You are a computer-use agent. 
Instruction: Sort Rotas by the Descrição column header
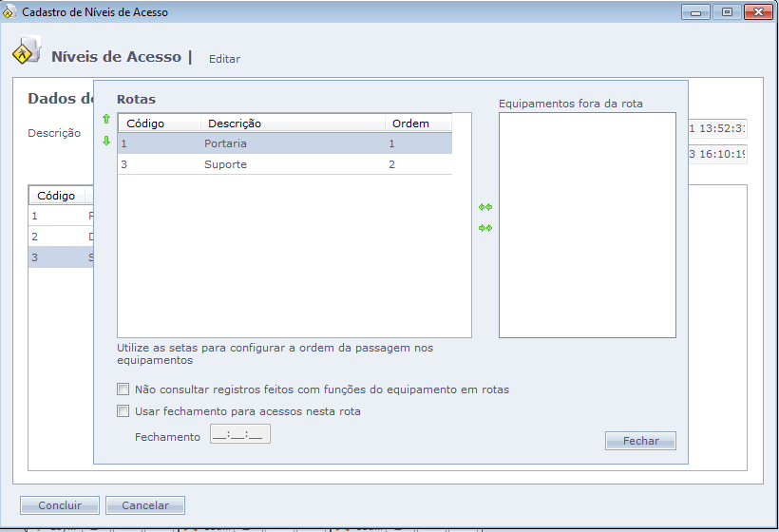293,123
